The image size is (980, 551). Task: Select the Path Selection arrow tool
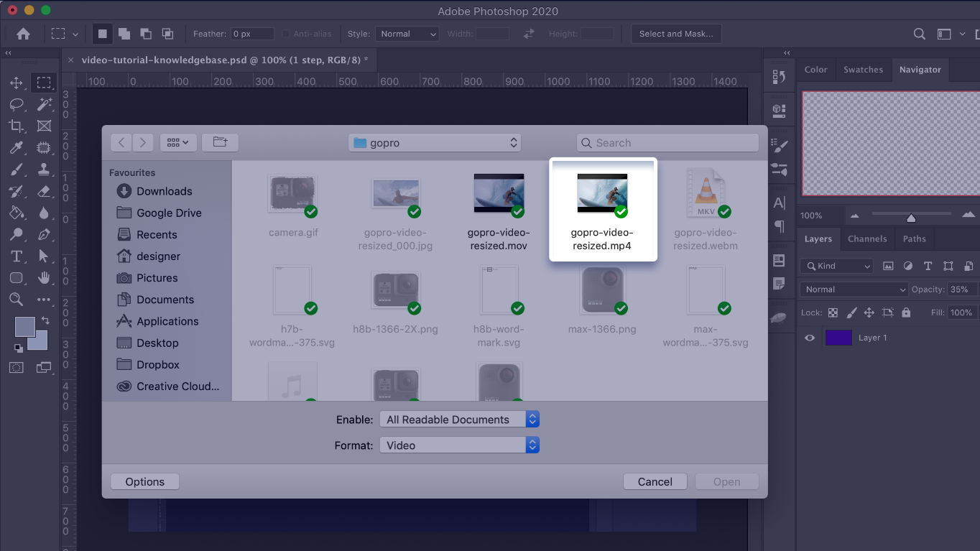click(x=44, y=256)
